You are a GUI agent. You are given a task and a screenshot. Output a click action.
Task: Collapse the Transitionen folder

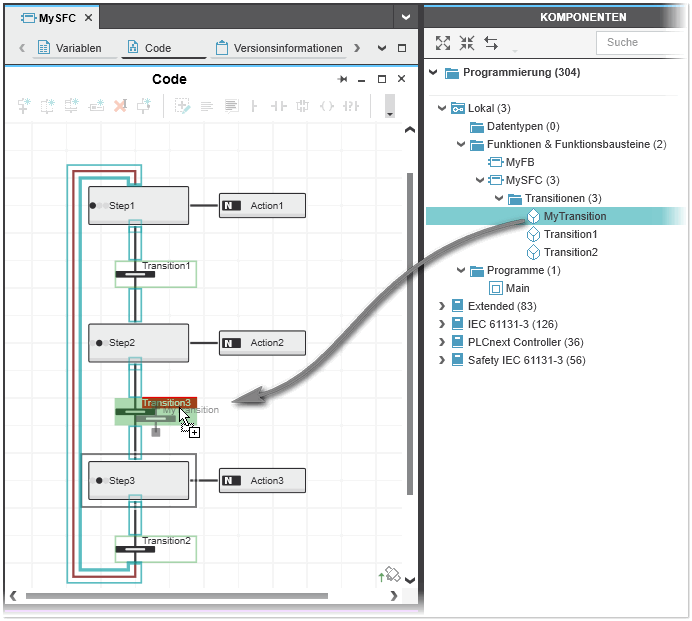[x=499, y=198]
